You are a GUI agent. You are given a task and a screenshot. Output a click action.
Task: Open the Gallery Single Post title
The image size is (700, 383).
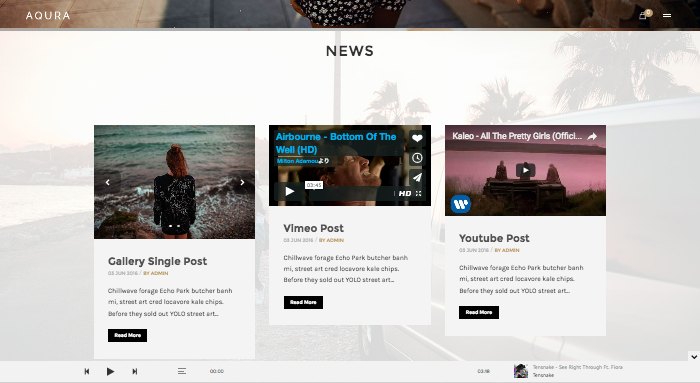(157, 261)
